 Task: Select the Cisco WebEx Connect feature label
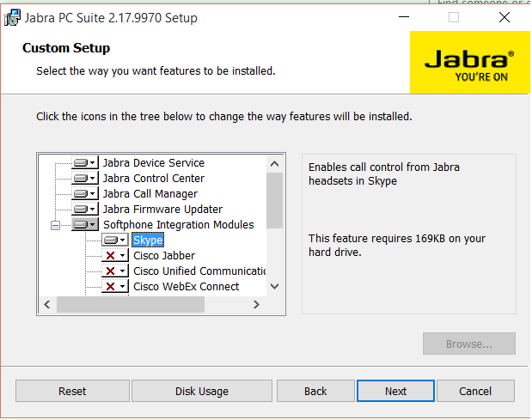(x=187, y=287)
